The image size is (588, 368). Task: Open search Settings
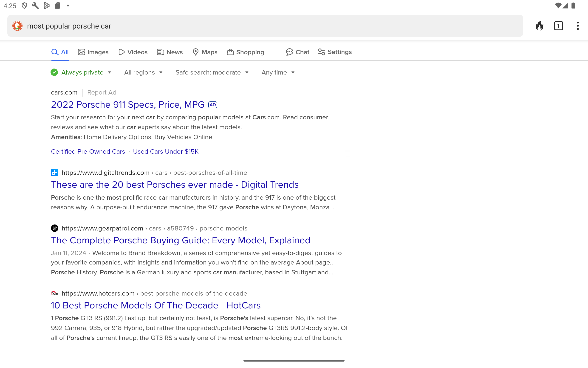(335, 52)
